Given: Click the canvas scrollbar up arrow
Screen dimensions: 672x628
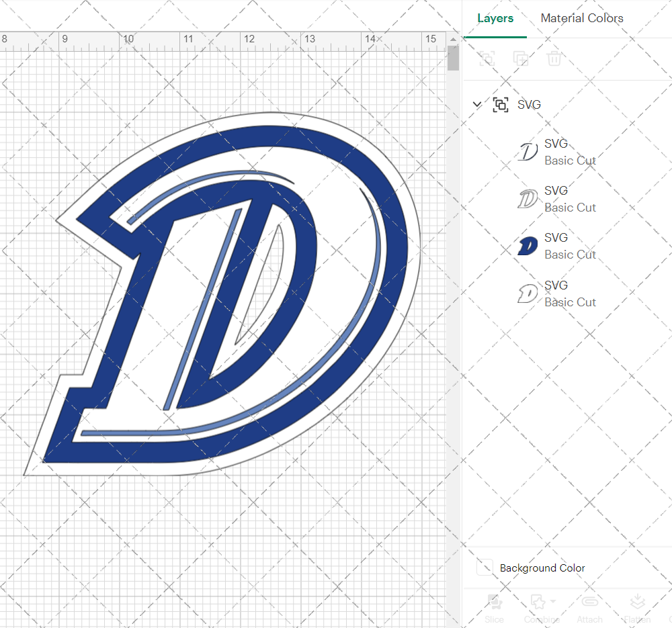Looking at the screenshot, I should [x=453, y=39].
